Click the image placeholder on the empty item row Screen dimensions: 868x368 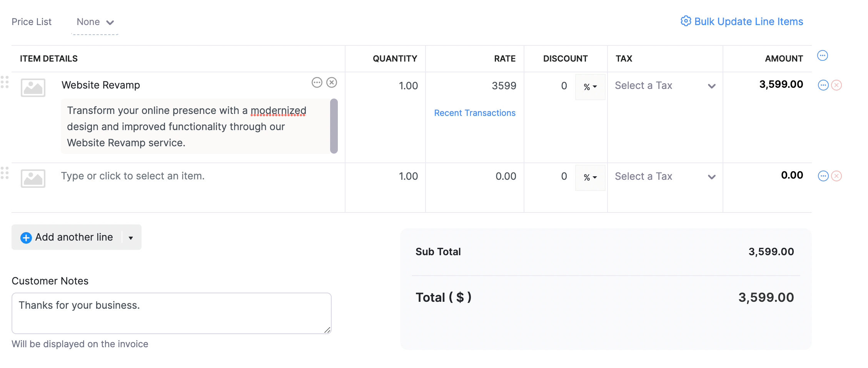tap(33, 179)
